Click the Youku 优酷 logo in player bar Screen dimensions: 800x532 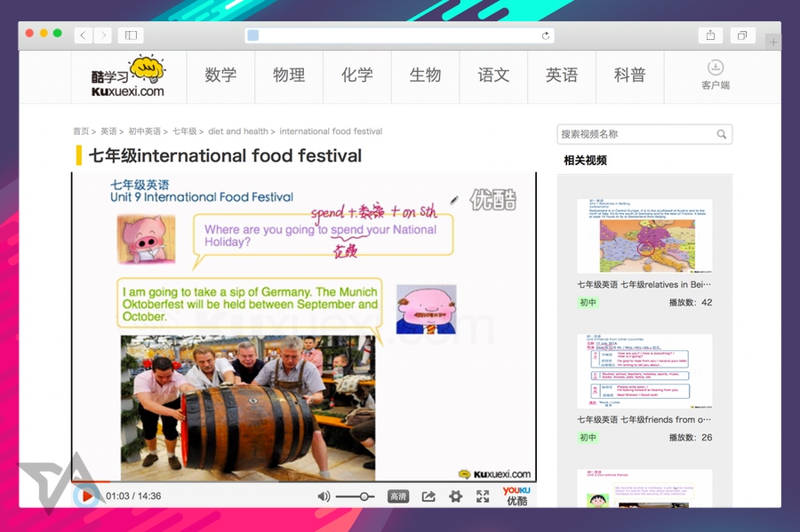(x=516, y=496)
